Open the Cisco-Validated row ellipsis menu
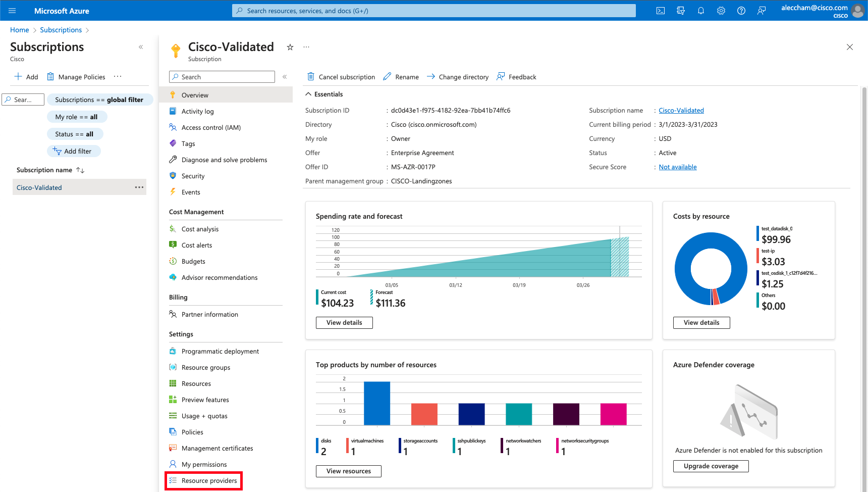Image resolution: width=868 pixels, height=492 pixels. [139, 187]
